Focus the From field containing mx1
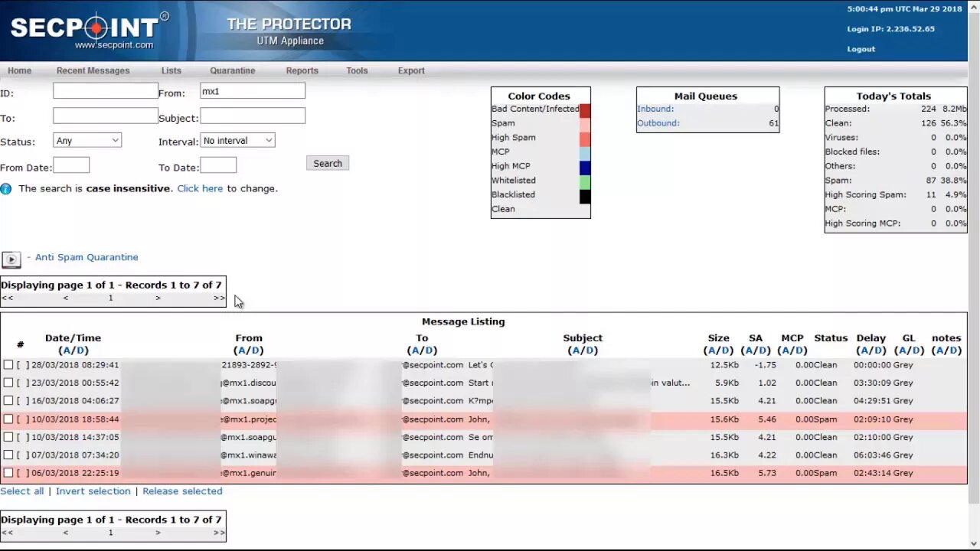The image size is (980, 551). pyautogui.click(x=253, y=91)
